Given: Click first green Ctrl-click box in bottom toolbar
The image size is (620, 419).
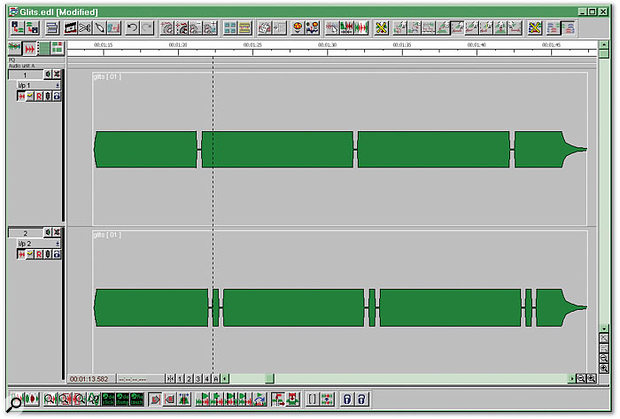Looking at the screenshot, I should [x=108, y=399].
